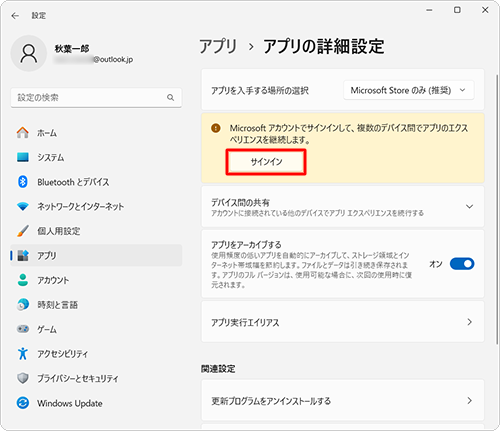Click アプリ breadcrumb link in header
500x431 pixels.
coord(218,46)
